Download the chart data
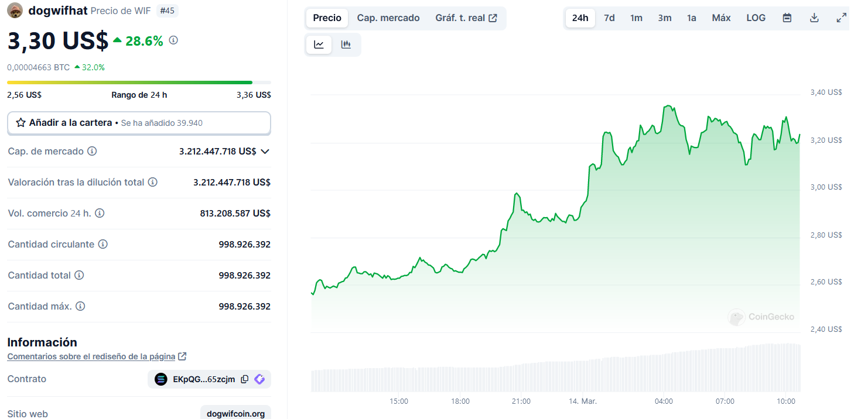The image size is (868, 419). pos(814,18)
